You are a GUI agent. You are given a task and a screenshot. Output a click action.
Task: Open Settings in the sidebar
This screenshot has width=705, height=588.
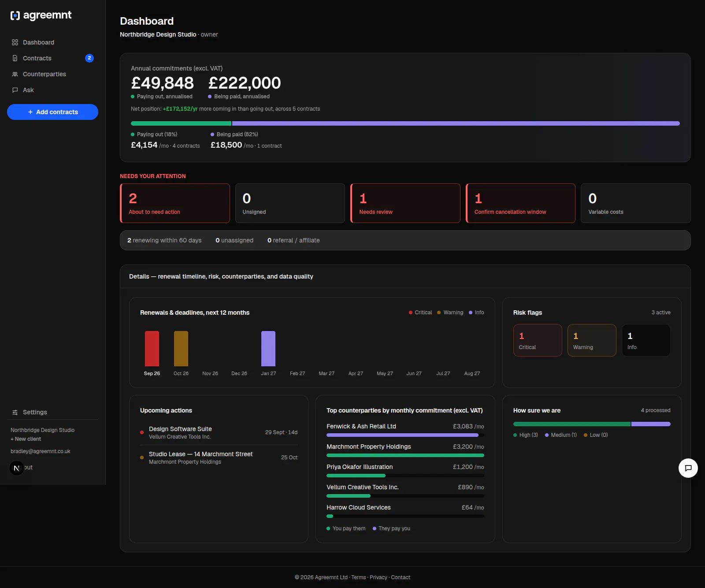(52, 412)
